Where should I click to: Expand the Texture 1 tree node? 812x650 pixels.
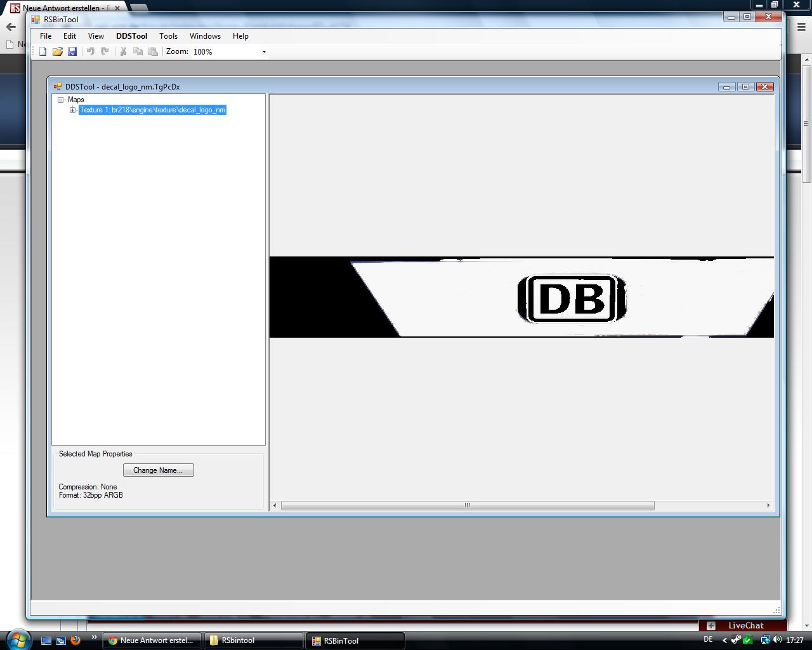pyautogui.click(x=73, y=110)
